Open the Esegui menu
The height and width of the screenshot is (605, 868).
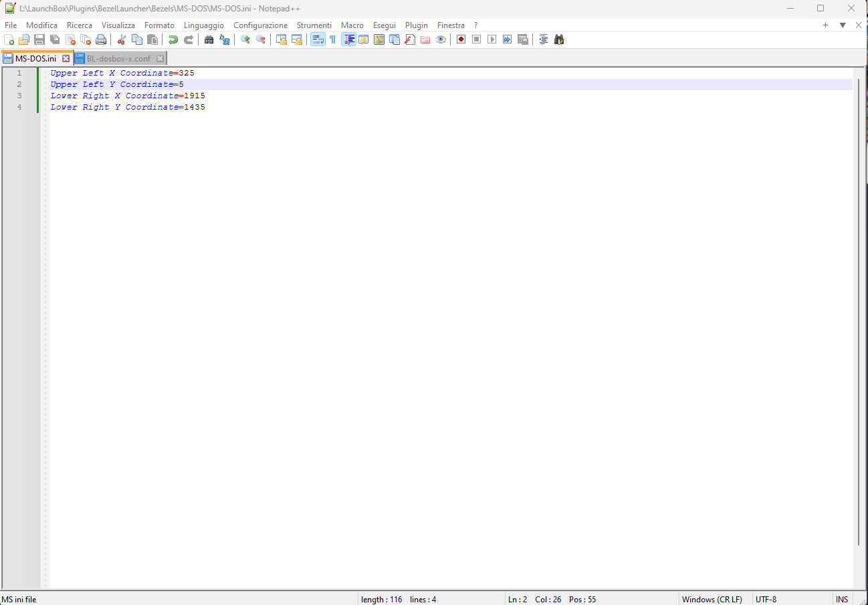pyautogui.click(x=385, y=25)
